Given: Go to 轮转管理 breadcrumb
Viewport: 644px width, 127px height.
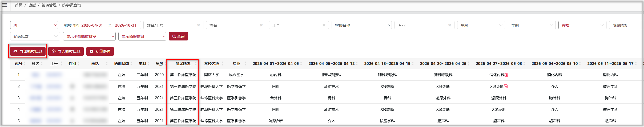Looking at the screenshot, I should point(49,5).
